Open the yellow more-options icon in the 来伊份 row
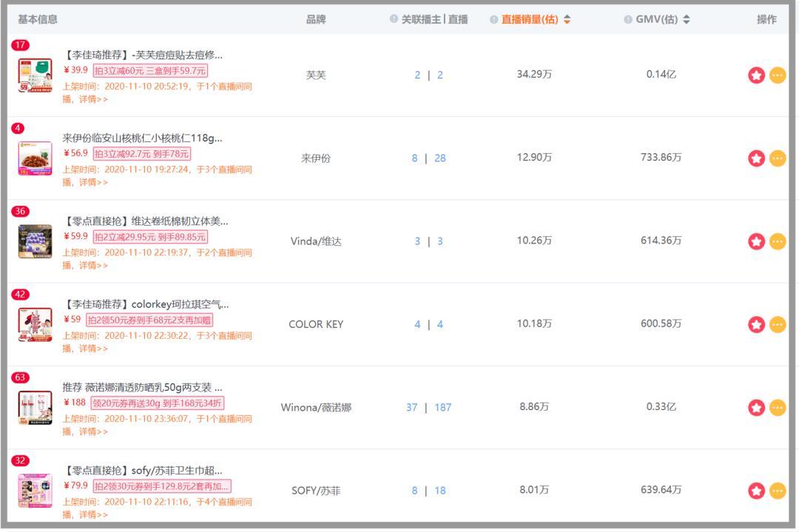This screenshot has height=532, width=799. 777,158
